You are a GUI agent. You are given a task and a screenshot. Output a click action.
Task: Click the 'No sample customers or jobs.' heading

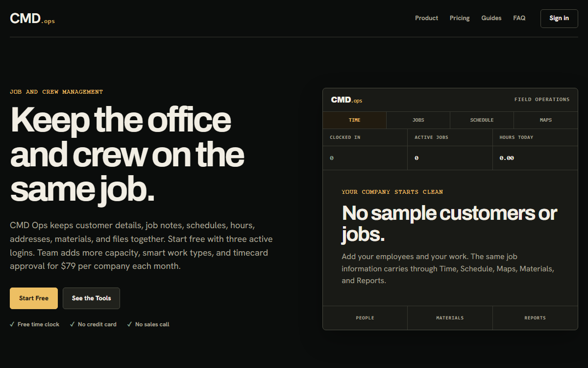tap(449, 224)
